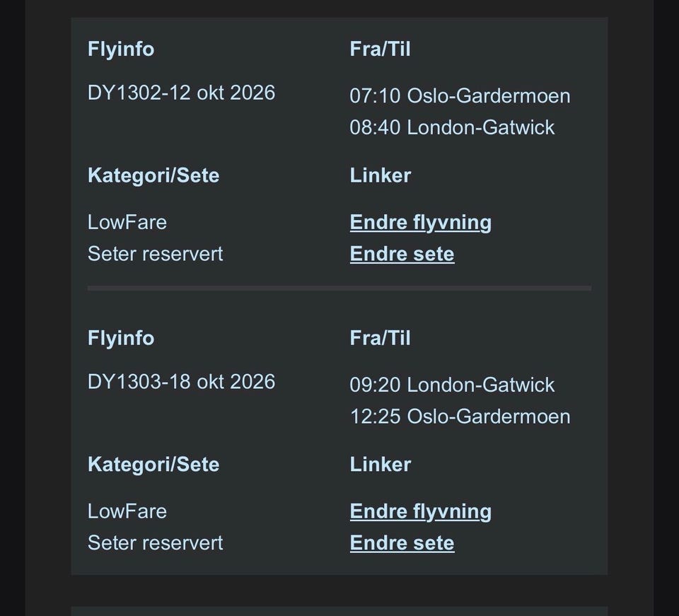Click Endre flyvning for flight DY1302
The image size is (679, 616).
pyautogui.click(x=420, y=223)
